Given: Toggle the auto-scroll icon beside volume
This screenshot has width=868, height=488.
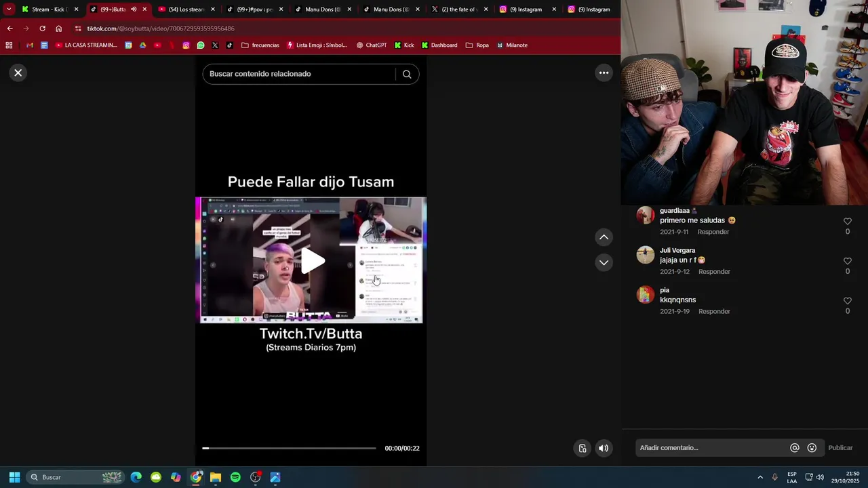Looking at the screenshot, I should point(583,448).
